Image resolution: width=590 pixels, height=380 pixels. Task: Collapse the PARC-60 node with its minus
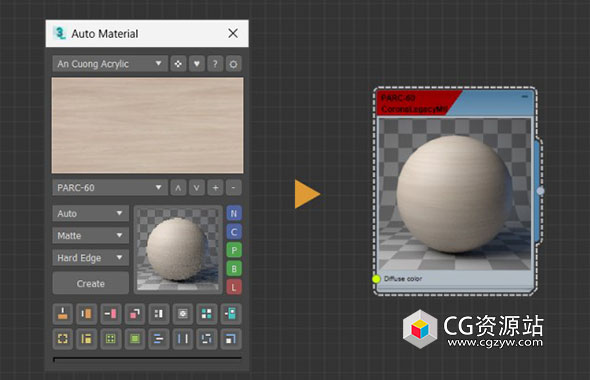click(x=525, y=97)
